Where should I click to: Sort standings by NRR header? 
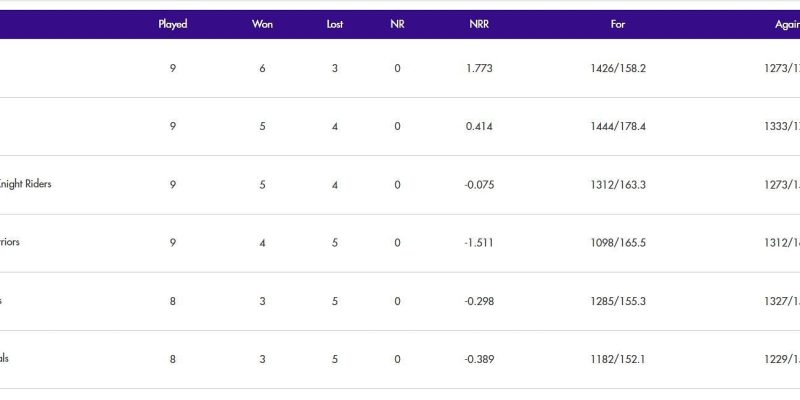[479, 24]
